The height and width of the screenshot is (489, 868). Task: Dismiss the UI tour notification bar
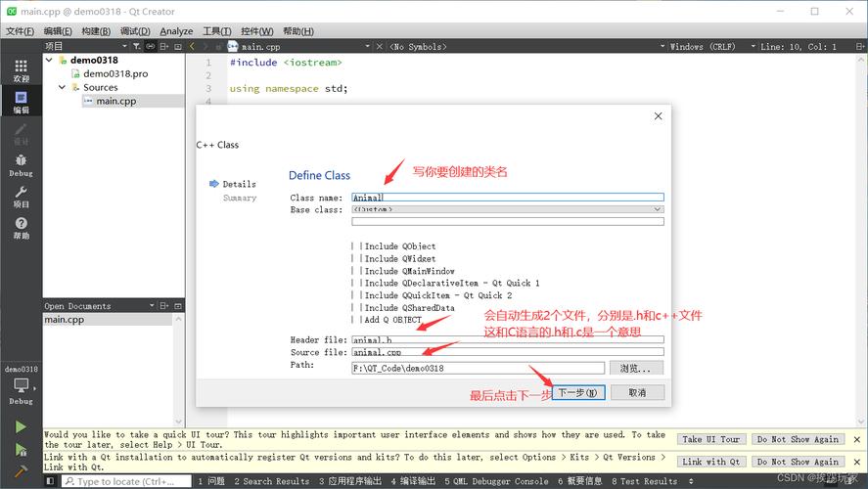pyautogui.click(x=857, y=439)
